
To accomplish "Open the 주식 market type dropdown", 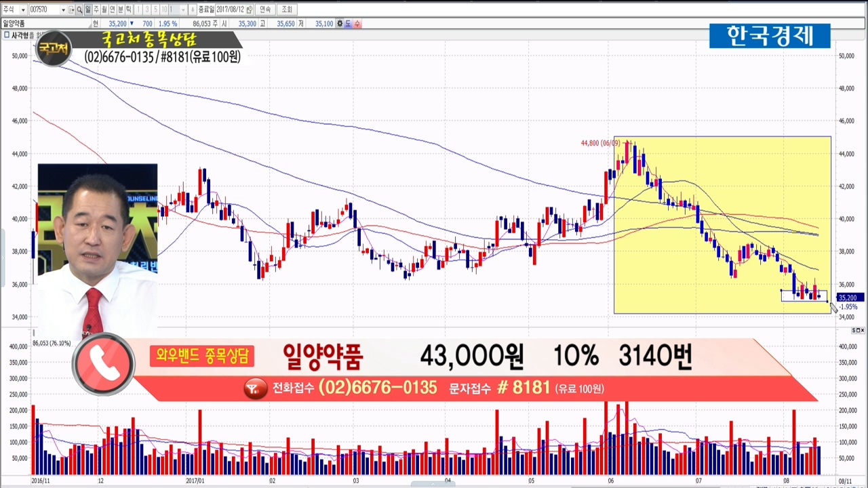I will pyautogui.click(x=23, y=10).
